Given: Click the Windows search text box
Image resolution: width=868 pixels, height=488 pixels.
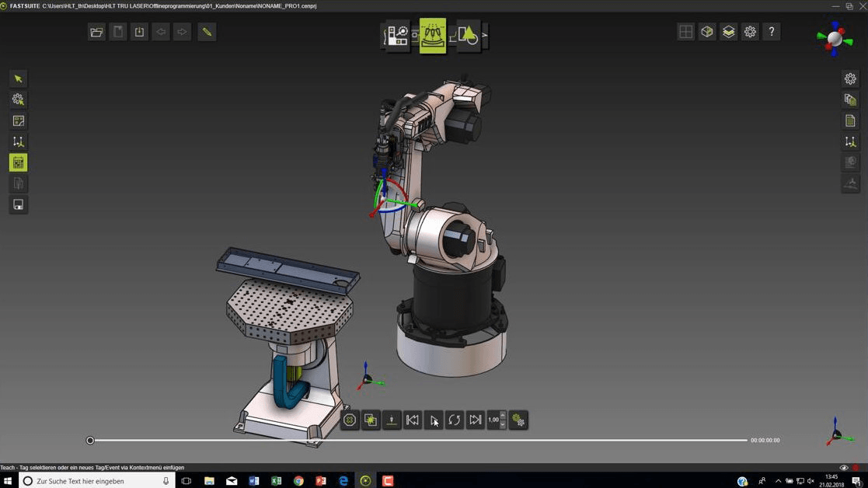Looking at the screenshot, I should point(97,481).
